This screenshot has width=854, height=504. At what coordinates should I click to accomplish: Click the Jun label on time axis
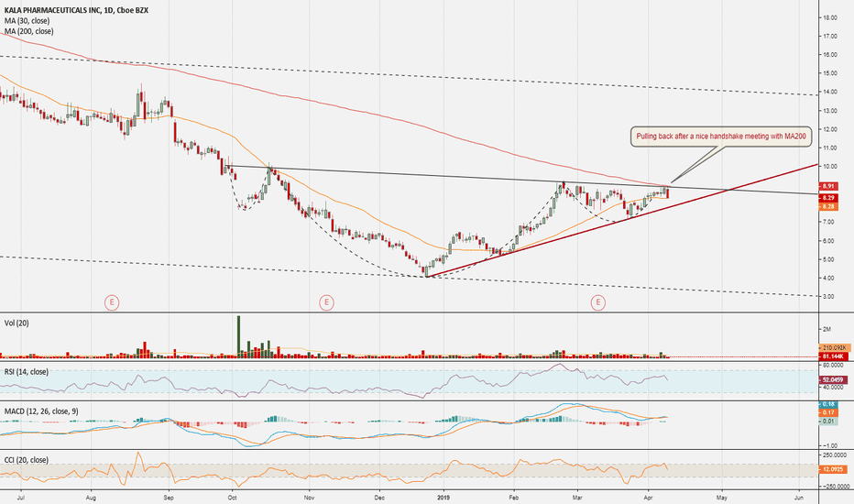[x=798, y=498]
